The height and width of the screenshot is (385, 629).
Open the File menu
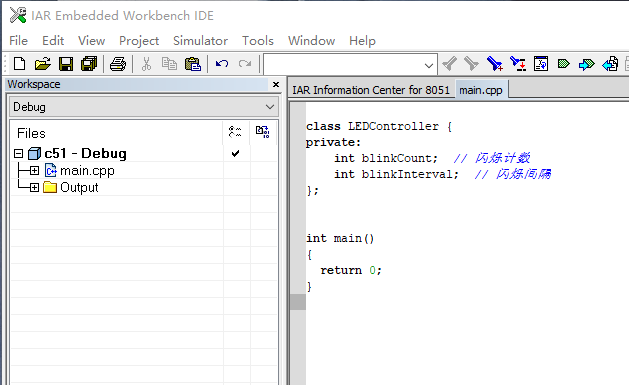coord(18,41)
